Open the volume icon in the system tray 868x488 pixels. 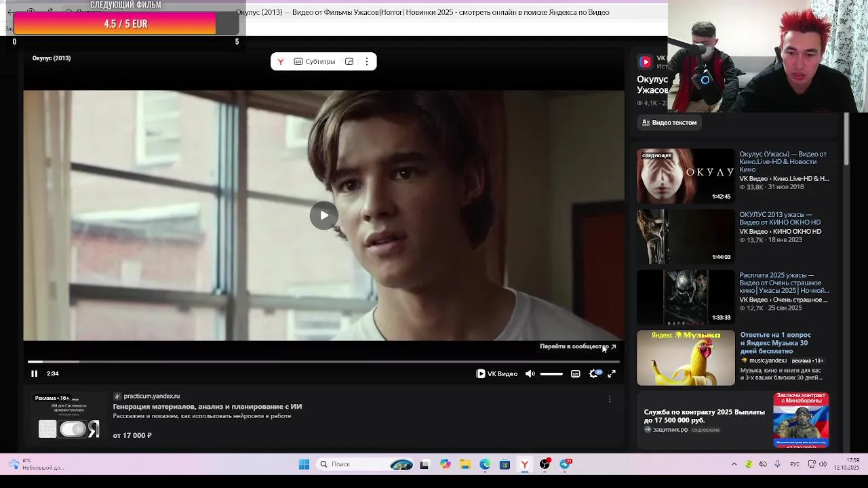tap(823, 464)
